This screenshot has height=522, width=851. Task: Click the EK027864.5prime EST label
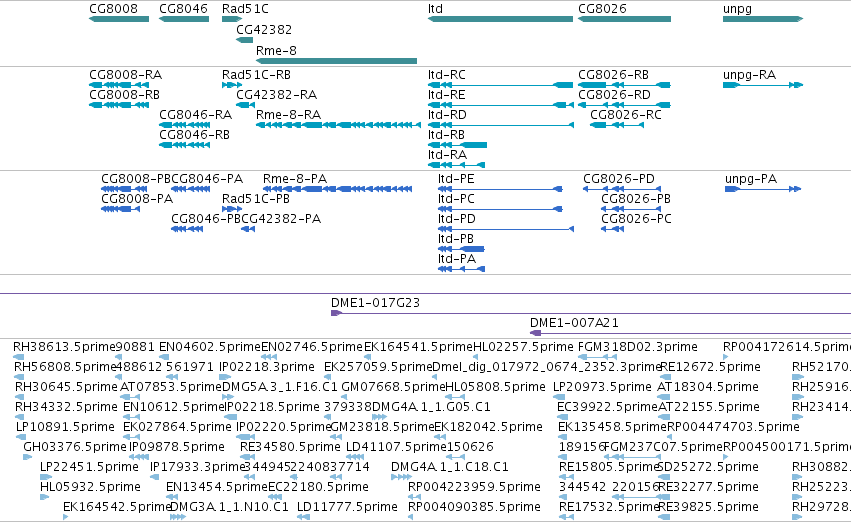tap(177, 426)
